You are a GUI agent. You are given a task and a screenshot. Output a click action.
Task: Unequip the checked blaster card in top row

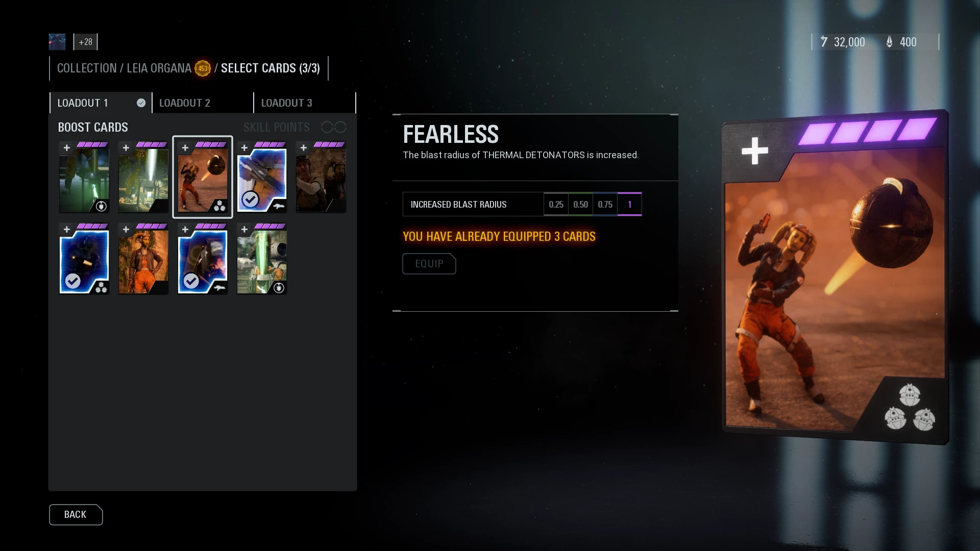click(262, 177)
